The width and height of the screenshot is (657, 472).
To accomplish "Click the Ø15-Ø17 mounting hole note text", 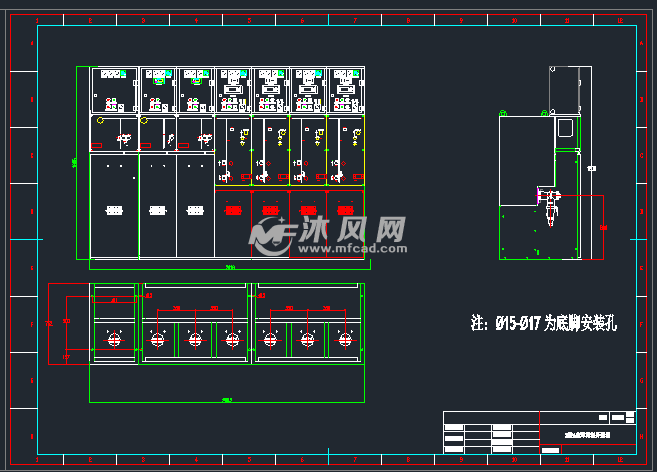I will [x=544, y=324].
